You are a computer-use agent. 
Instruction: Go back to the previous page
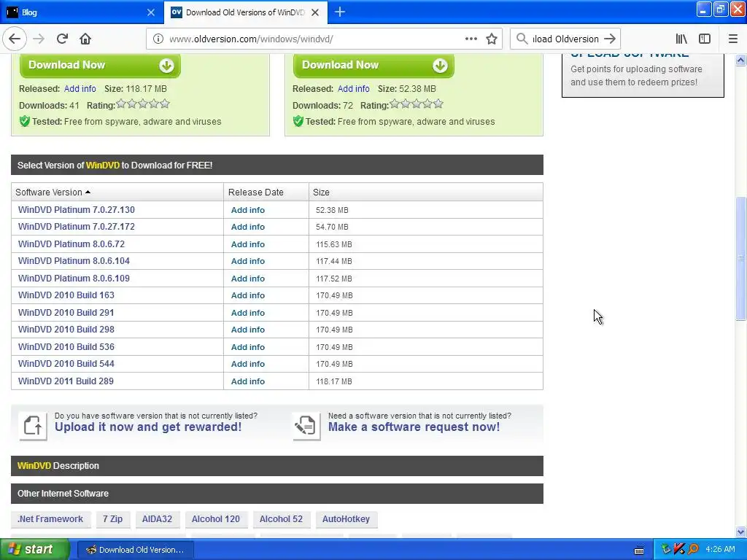15,39
